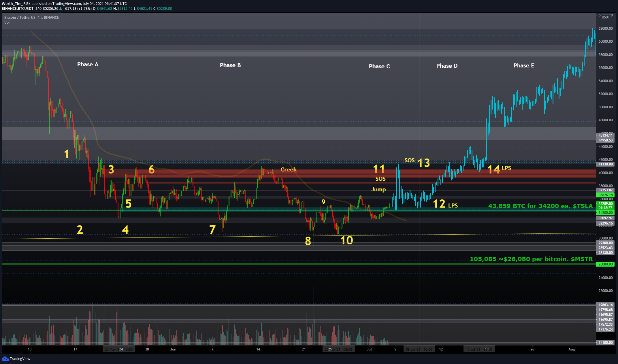The width and height of the screenshot is (618, 364).
Task: Click the green 35289.00 current price tag
Action: coord(605,203)
